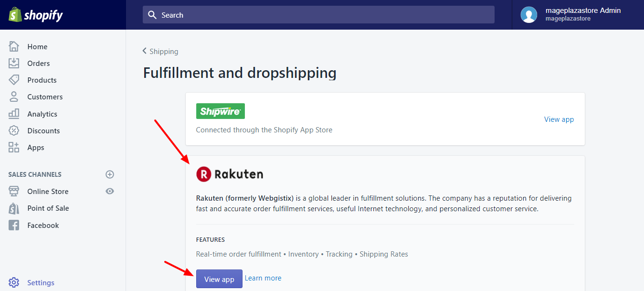This screenshot has height=291, width=644.
Task: Click the Products tag icon
Action: pyautogui.click(x=14, y=80)
